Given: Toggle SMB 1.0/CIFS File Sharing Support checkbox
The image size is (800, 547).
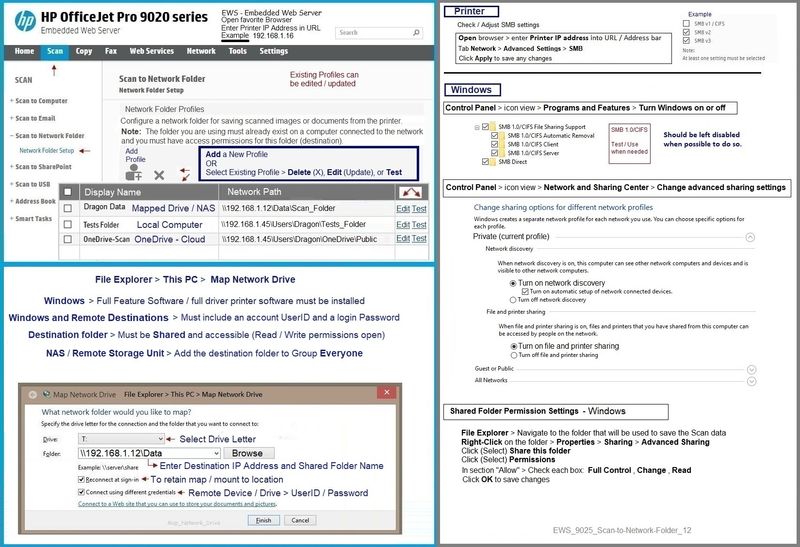Looking at the screenshot, I should pos(485,127).
